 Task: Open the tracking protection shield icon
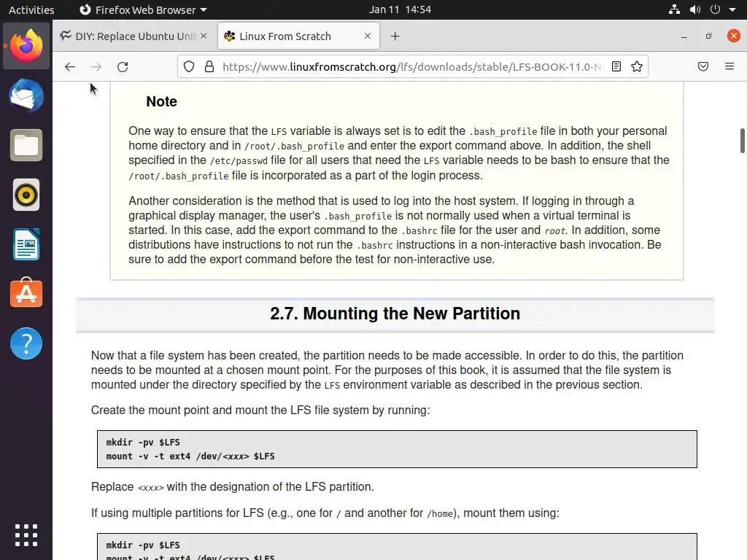pos(189,66)
